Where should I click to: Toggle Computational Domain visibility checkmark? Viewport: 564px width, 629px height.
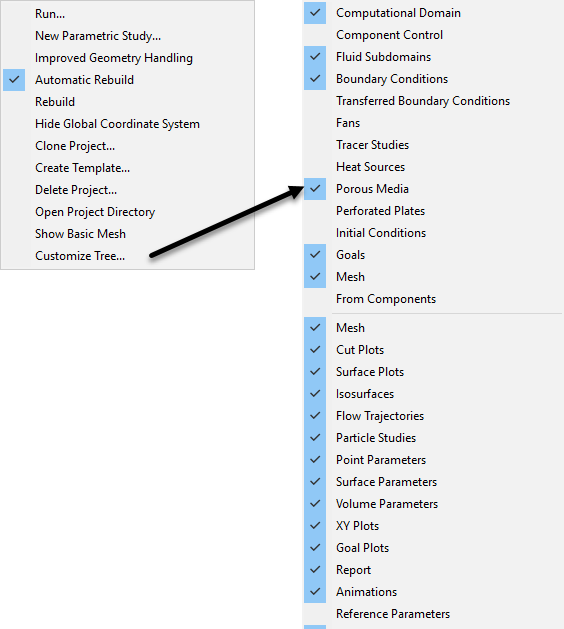[x=315, y=13]
